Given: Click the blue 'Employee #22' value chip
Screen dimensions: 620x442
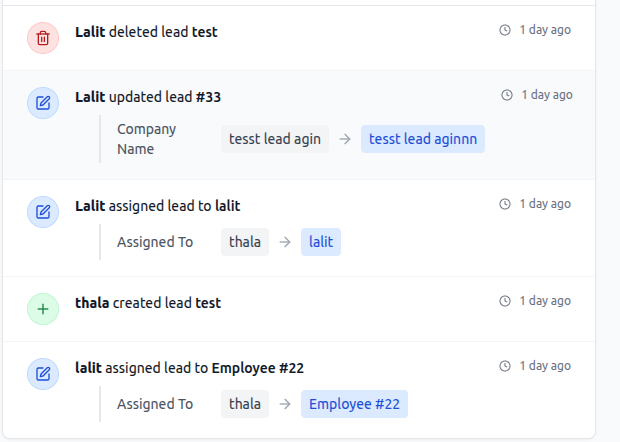Looking at the screenshot, I should click(354, 404).
